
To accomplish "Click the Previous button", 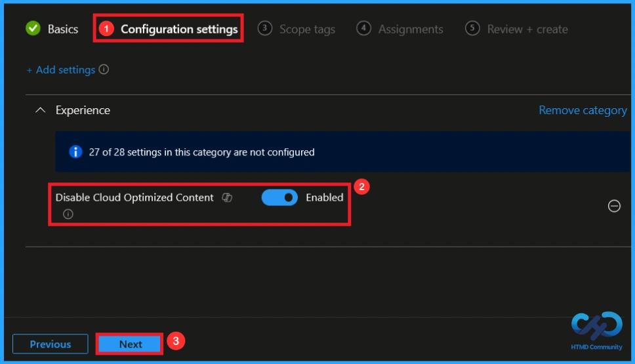I will click(x=51, y=344).
